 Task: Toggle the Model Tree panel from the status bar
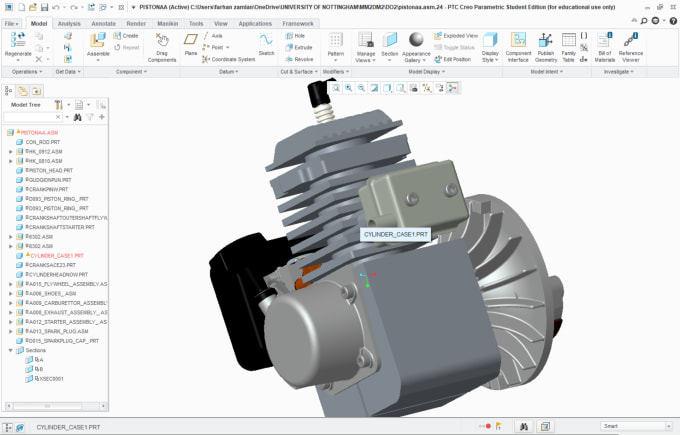tap(7, 427)
